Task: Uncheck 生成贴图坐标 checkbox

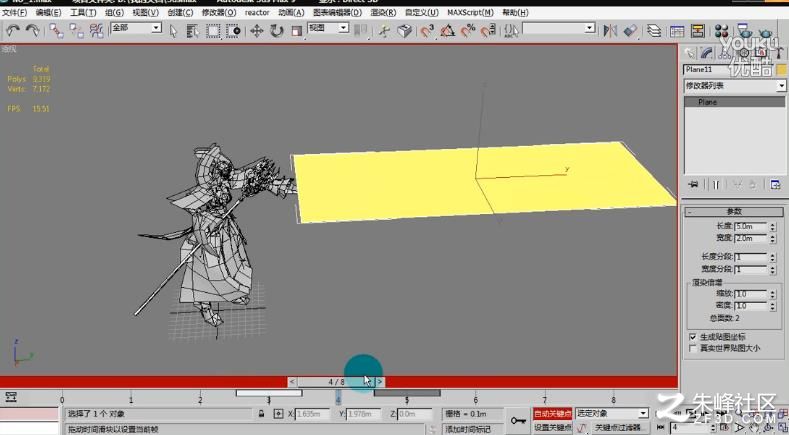Action: pos(693,337)
